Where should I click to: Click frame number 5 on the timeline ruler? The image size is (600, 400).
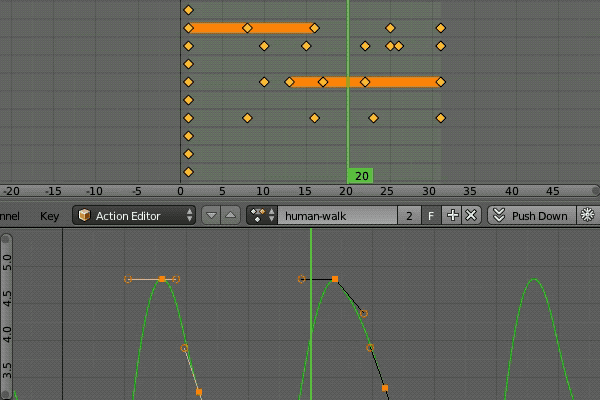(222, 191)
